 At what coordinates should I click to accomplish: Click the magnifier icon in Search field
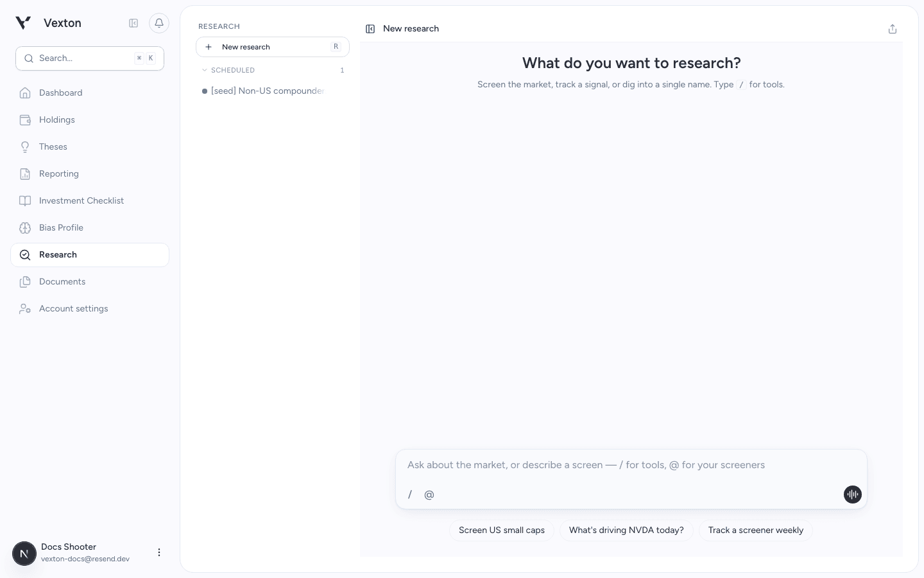coord(29,58)
